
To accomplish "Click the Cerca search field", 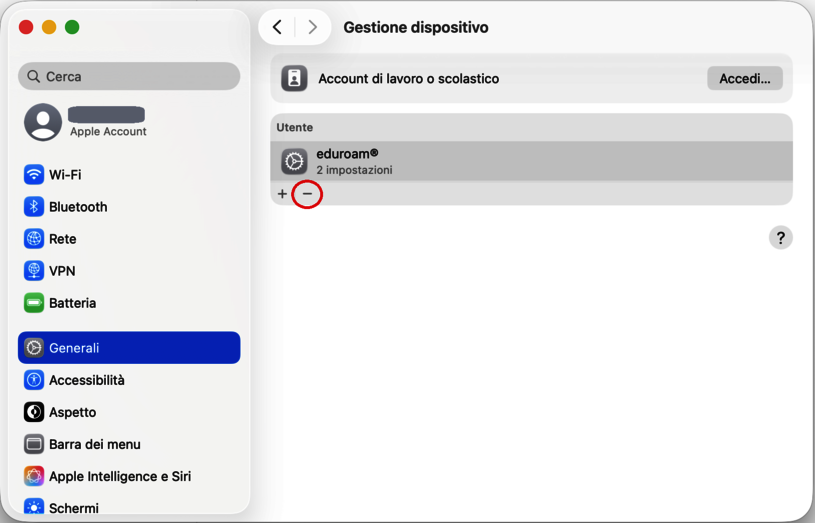I will point(129,76).
